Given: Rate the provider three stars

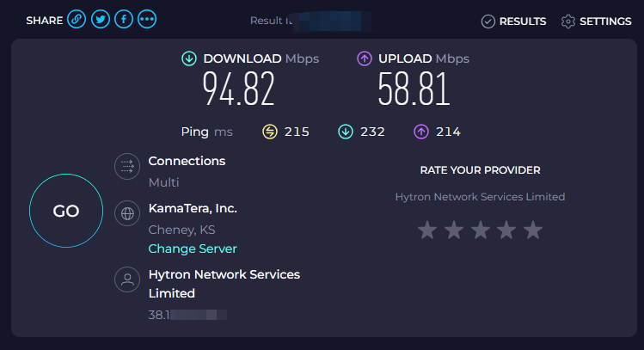Looking at the screenshot, I should pyautogui.click(x=480, y=230).
